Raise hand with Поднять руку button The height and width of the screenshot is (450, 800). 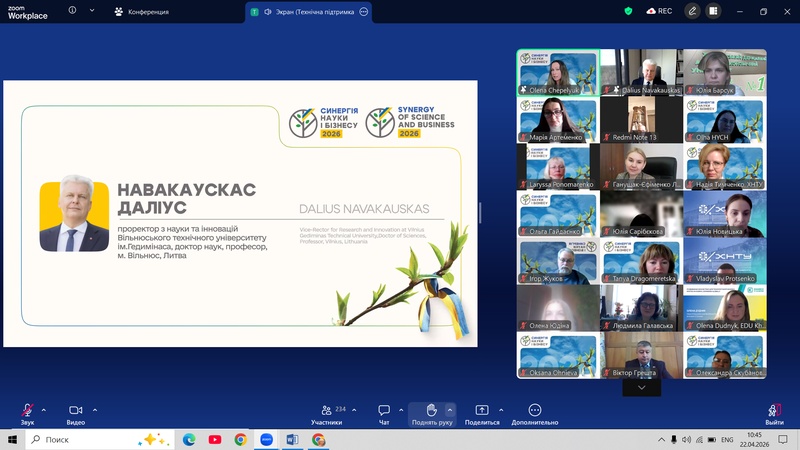[x=432, y=414]
